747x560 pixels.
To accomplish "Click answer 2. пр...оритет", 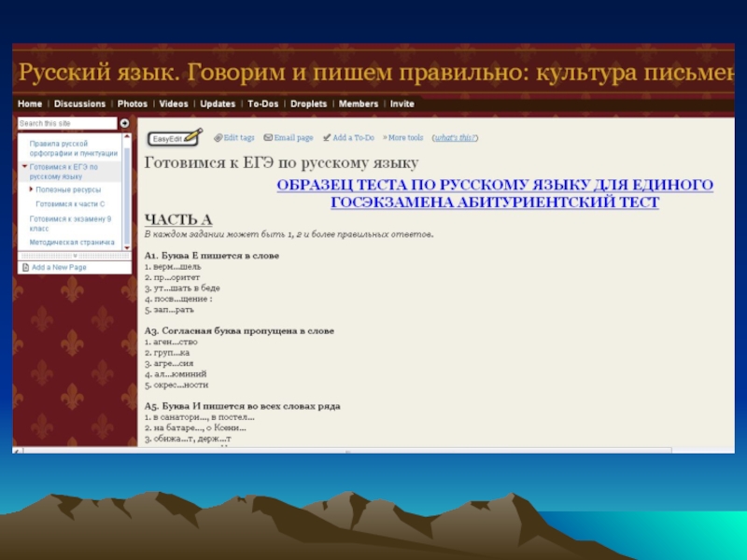I will coord(172,277).
